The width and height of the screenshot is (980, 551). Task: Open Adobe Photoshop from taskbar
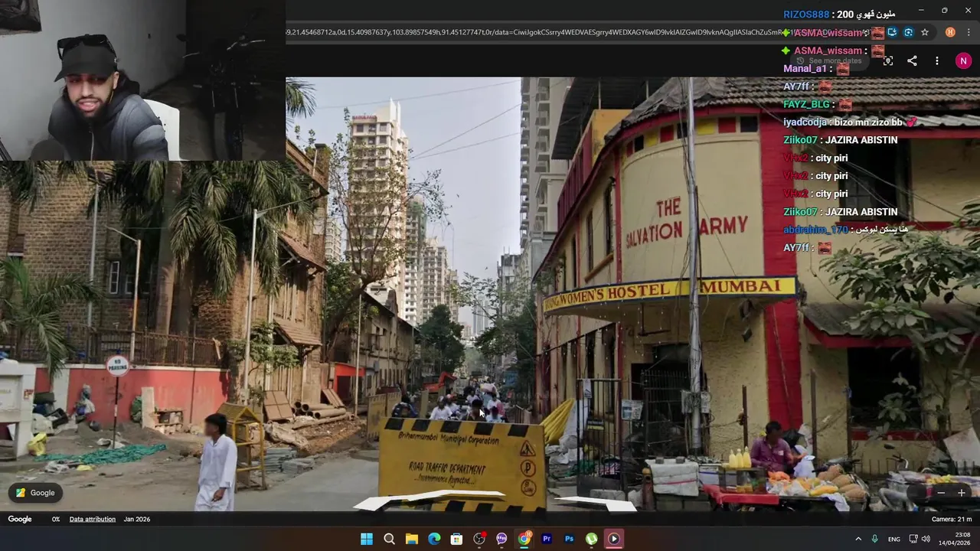[569, 539]
